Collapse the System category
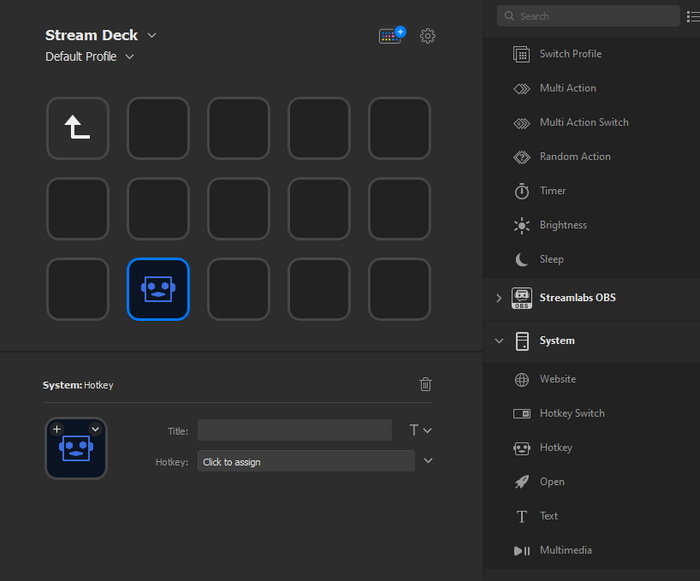The image size is (700, 581). (x=499, y=341)
